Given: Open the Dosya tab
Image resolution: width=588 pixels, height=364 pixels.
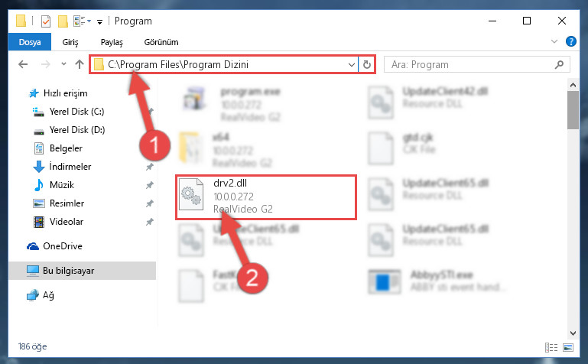Looking at the screenshot, I should click(30, 42).
